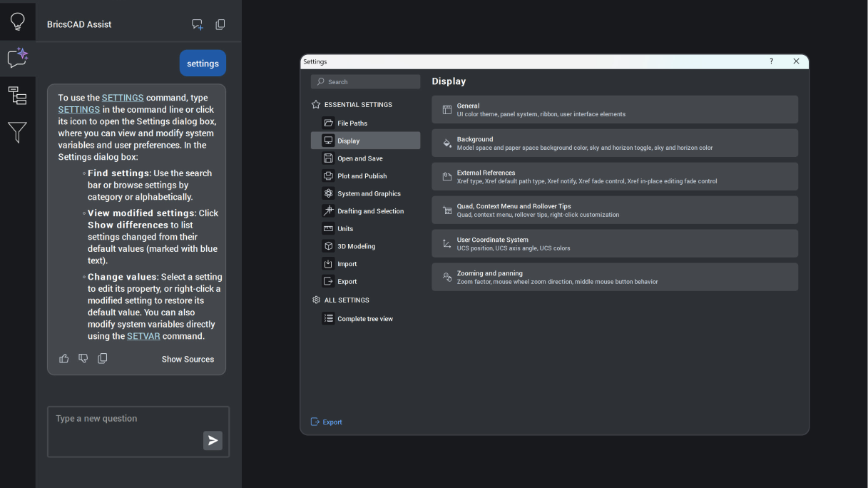Click the Units ruler icon
868x488 pixels.
tap(328, 228)
